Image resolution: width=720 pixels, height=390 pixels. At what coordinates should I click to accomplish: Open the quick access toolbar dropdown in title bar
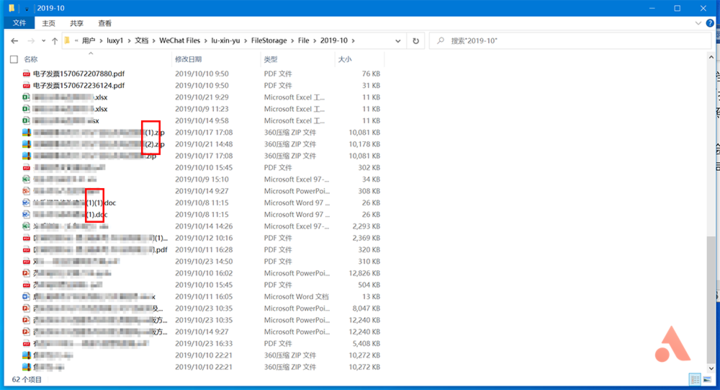[x=26, y=8]
